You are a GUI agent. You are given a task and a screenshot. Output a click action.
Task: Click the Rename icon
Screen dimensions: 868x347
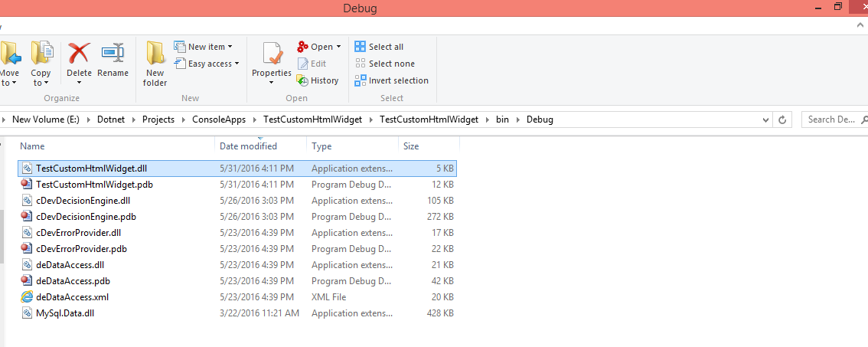pos(113,53)
